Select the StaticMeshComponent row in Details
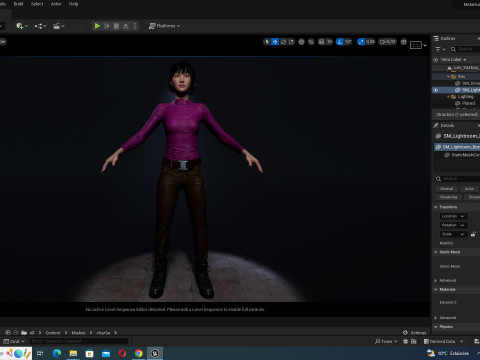The image size is (480, 360). [x=462, y=155]
